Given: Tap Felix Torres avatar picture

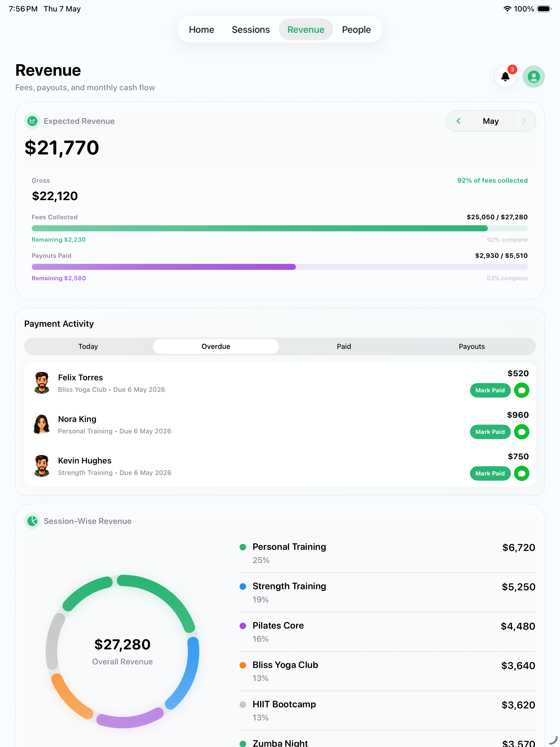Looking at the screenshot, I should tap(42, 383).
